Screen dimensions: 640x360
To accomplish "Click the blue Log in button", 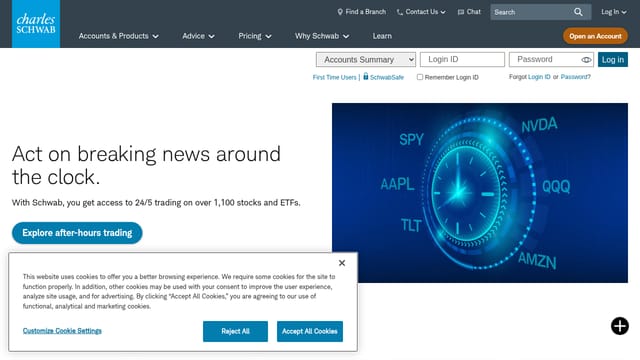I will pyautogui.click(x=613, y=60).
